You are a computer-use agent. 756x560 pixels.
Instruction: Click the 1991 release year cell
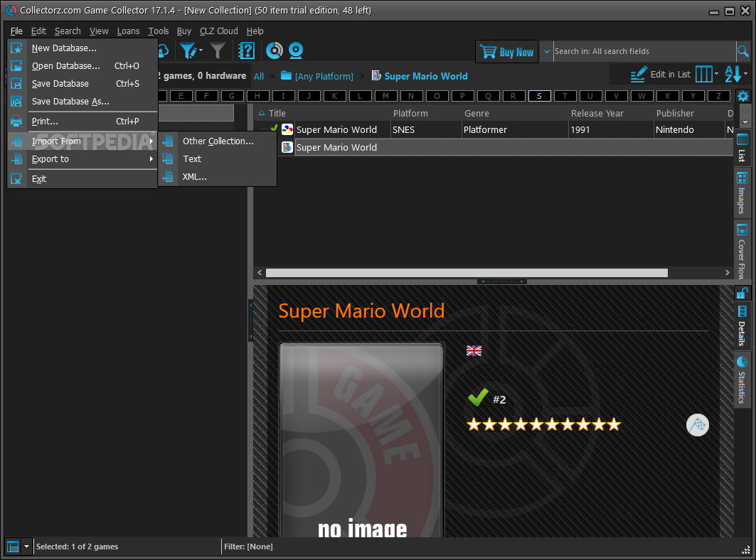pos(610,129)
